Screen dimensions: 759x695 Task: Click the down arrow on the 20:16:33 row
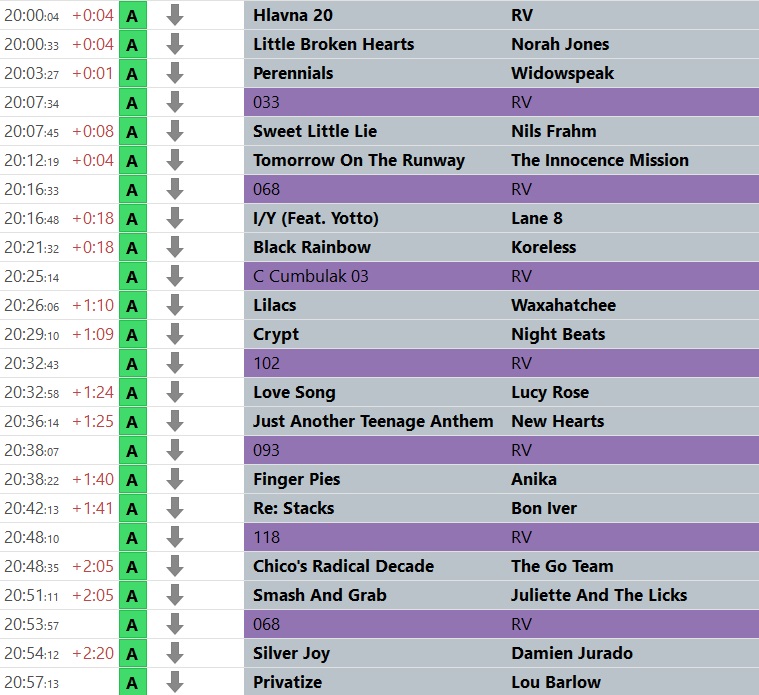point(175,189)
